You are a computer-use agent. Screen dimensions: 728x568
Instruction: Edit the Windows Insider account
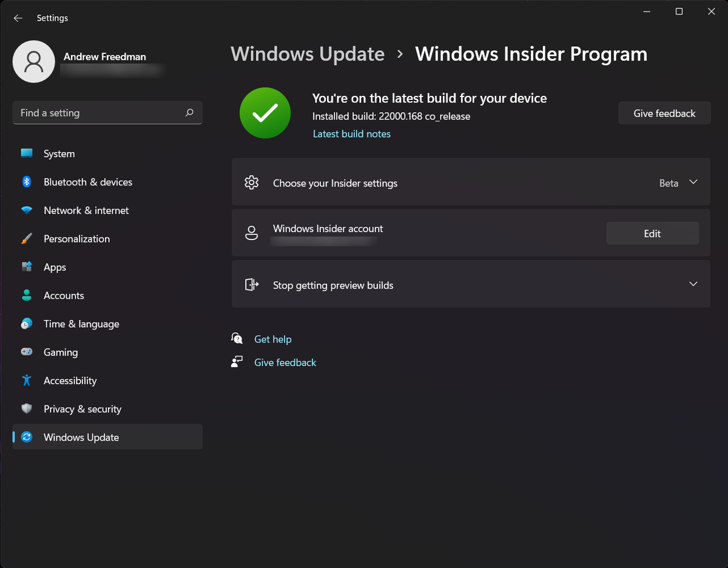coord(652,233)
